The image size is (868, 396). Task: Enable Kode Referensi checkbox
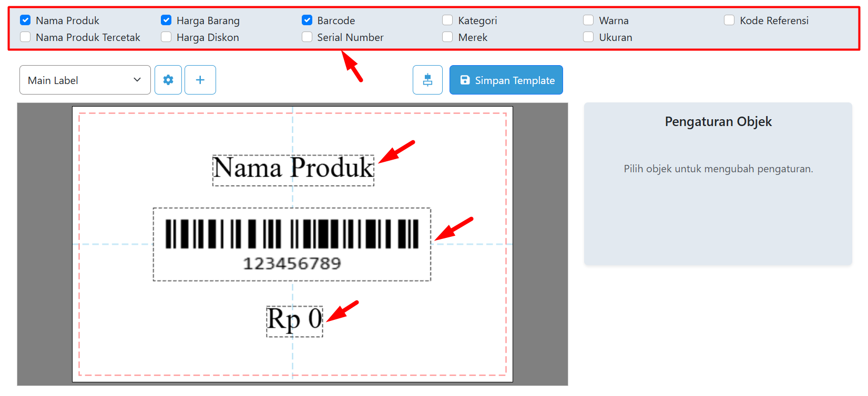click(729, 20)
